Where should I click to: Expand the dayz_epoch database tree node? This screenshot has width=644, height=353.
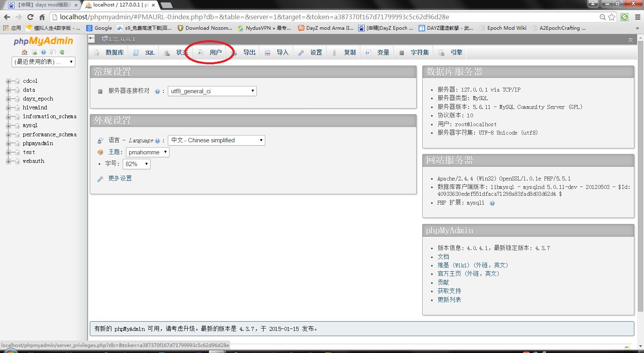pos(8,99)
